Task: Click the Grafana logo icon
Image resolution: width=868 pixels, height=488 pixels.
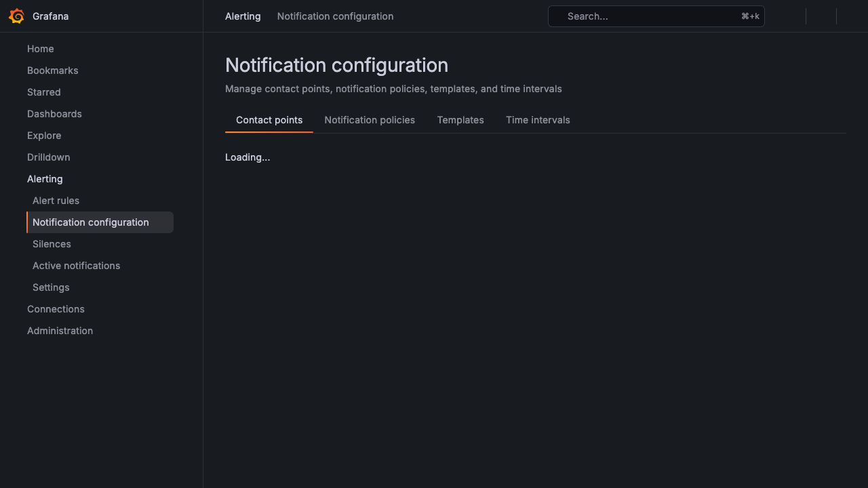Action: [17, 16]
